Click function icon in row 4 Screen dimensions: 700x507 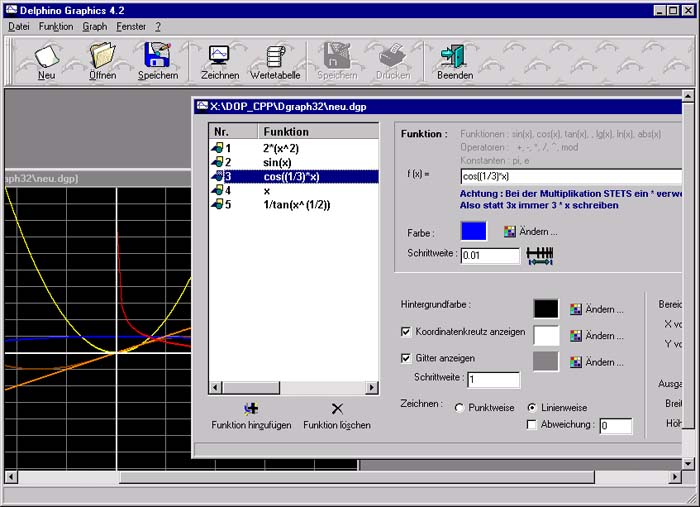coord(217,191)
